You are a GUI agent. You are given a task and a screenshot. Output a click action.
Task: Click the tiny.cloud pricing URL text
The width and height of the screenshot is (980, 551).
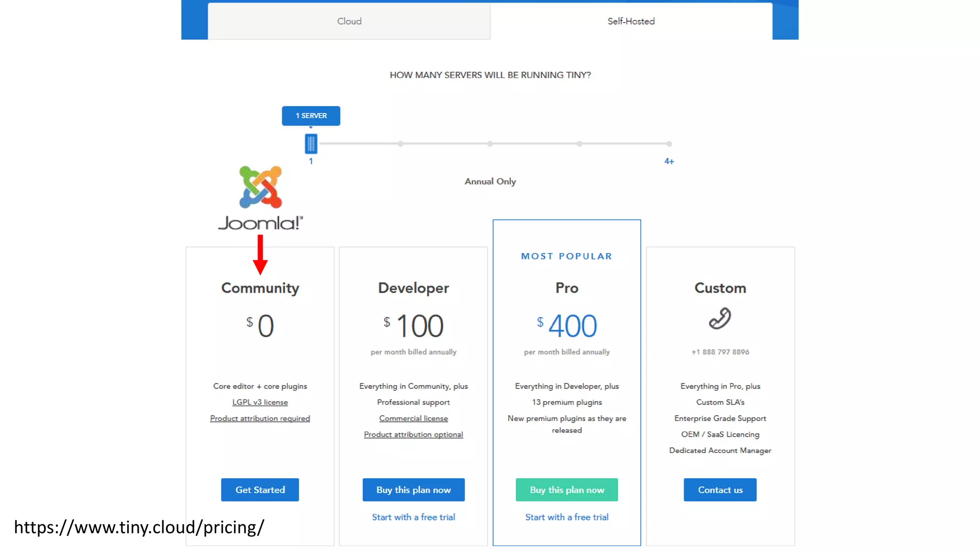point(139,527)
